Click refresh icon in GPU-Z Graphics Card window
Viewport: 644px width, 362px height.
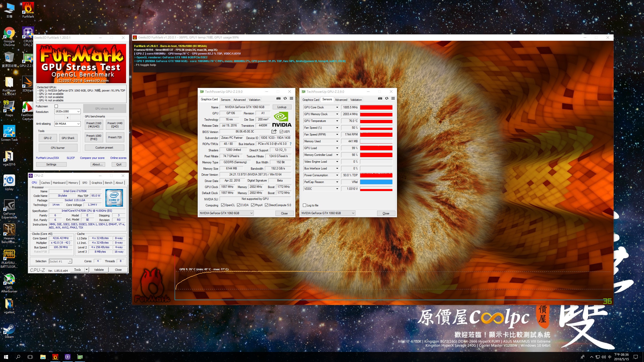coord(285,98)
